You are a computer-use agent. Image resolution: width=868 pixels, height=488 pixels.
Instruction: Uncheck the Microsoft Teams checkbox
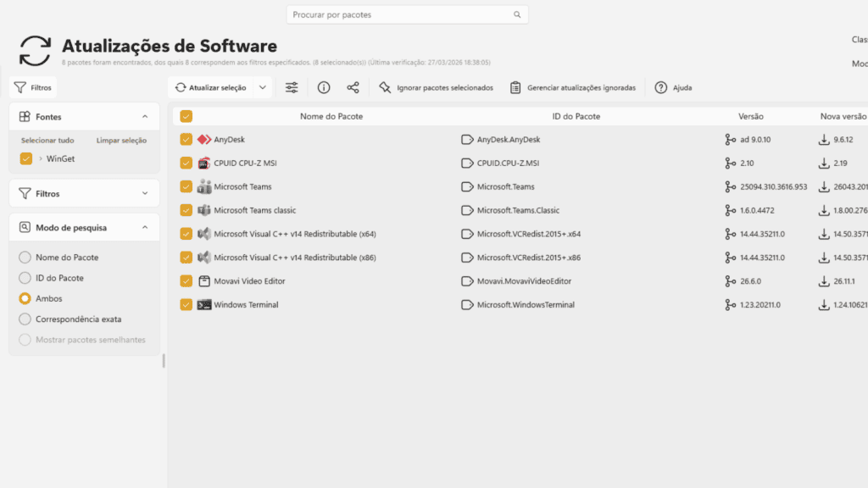[186, 186]
